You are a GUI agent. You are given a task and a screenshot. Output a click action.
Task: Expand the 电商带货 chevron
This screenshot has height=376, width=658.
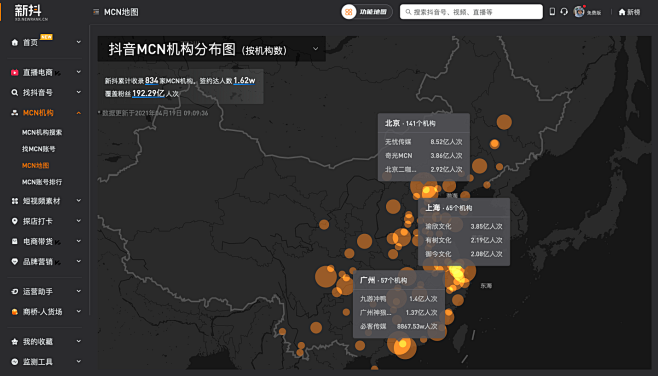pos(78,241)
